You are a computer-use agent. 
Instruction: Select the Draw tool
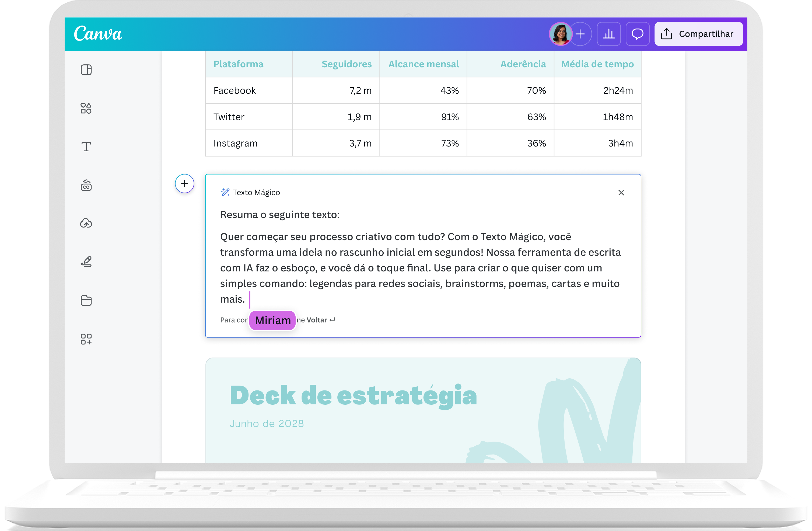click(x=86, y=262)
